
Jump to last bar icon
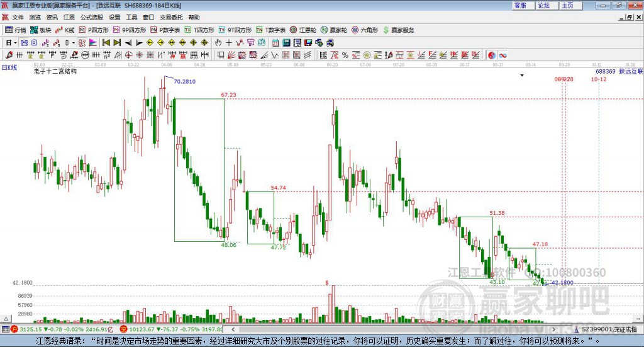(x=117, y=43)
